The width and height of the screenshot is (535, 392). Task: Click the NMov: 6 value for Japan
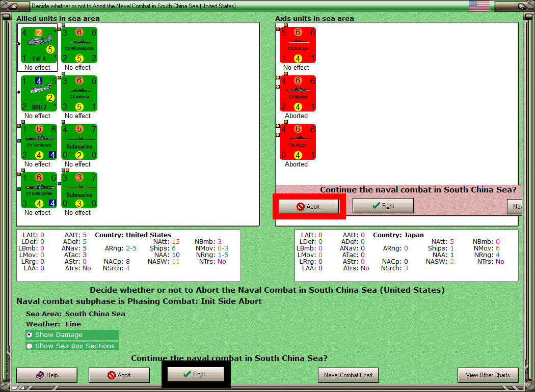tap(497, 248)
